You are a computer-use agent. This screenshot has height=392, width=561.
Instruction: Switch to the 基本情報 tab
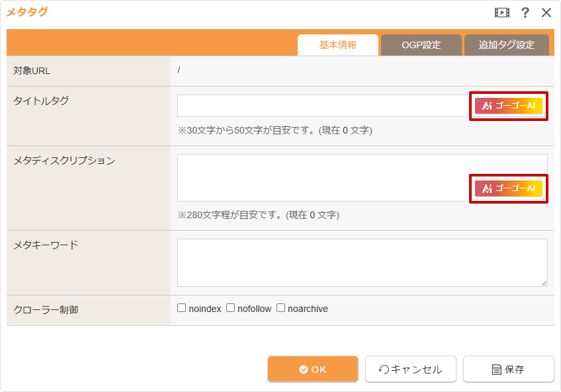point(338,45)
